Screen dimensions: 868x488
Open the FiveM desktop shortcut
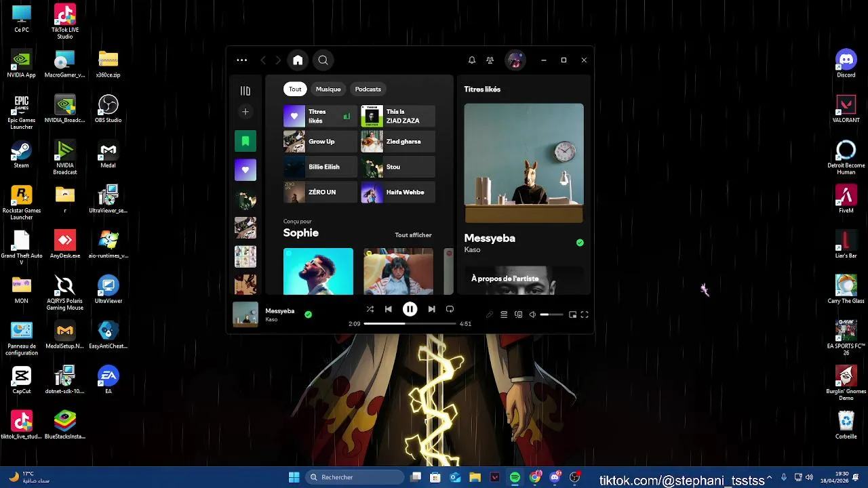[x=846, y=199]
